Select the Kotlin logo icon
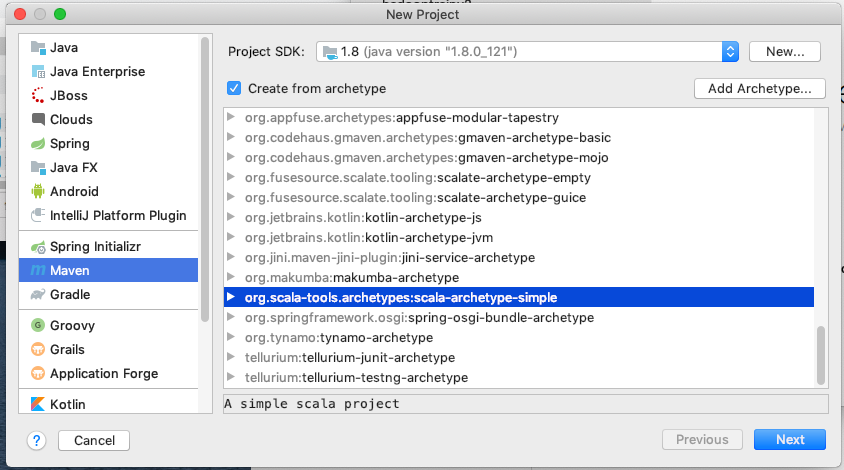Viewport: 844px width, 470px height. (x=38, y=404)
